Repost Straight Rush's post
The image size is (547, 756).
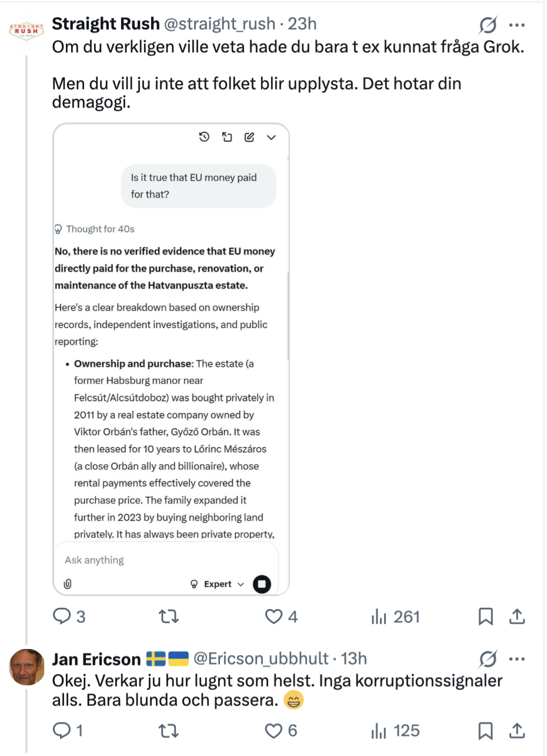click(x=169, y=616)
